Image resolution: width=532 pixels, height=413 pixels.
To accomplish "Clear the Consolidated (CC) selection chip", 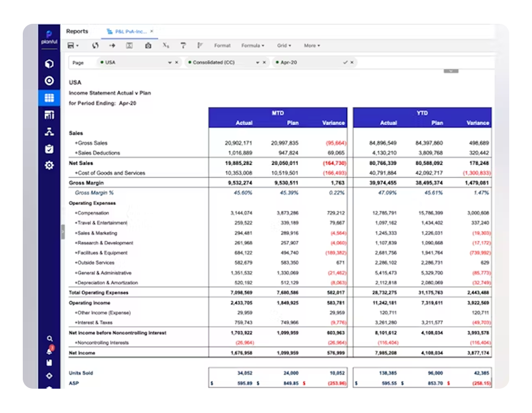I will click(x=264, y=62).
